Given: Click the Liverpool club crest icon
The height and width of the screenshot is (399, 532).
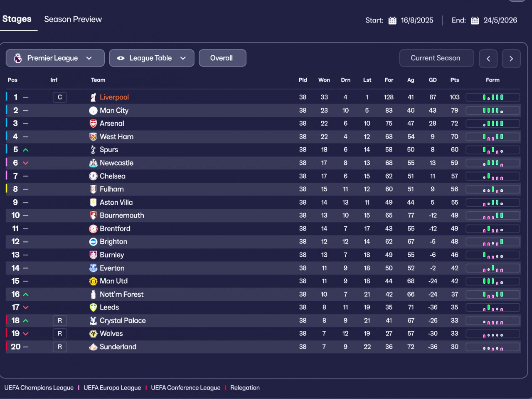Looking at the screenshot, I should coord(93,97).
